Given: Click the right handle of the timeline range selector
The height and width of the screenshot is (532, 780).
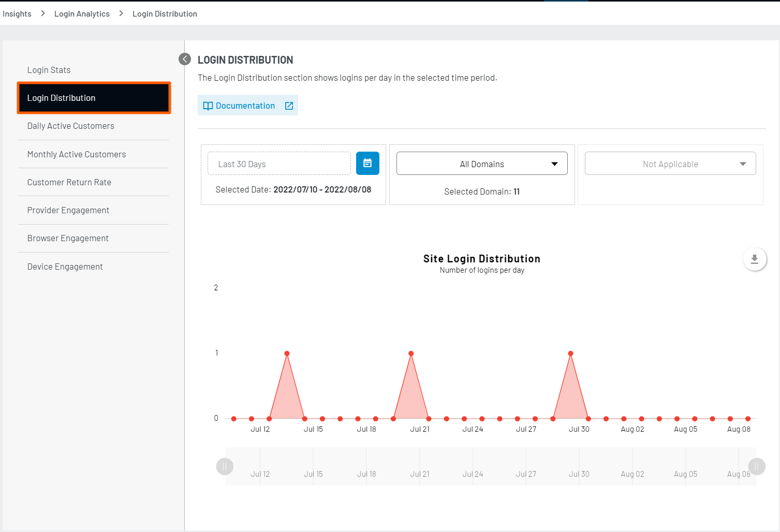Looking at the screenshot, I should pyautogui.click(x=756, y=466).
